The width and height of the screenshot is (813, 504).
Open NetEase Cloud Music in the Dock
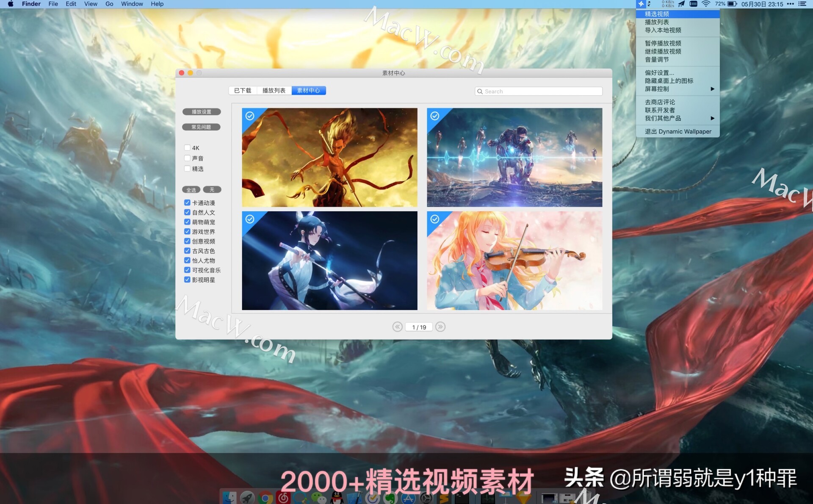pyautogui.click(x=283, y=498)
